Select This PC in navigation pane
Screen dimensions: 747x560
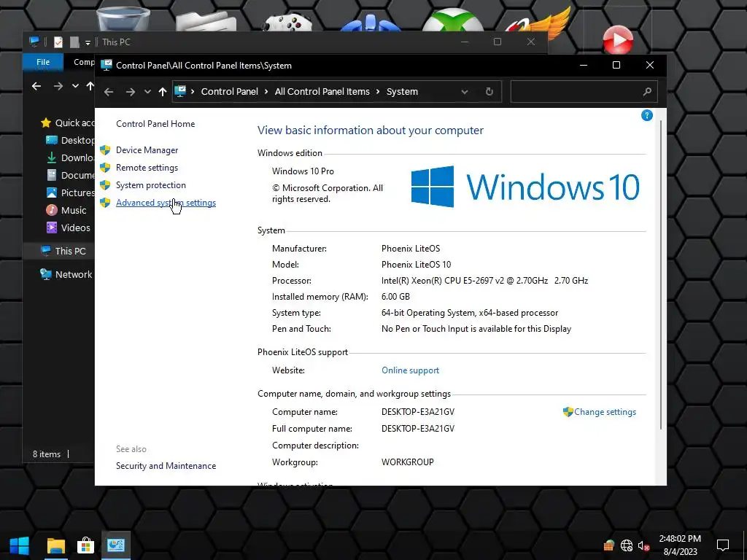click(x=63, y=251)
